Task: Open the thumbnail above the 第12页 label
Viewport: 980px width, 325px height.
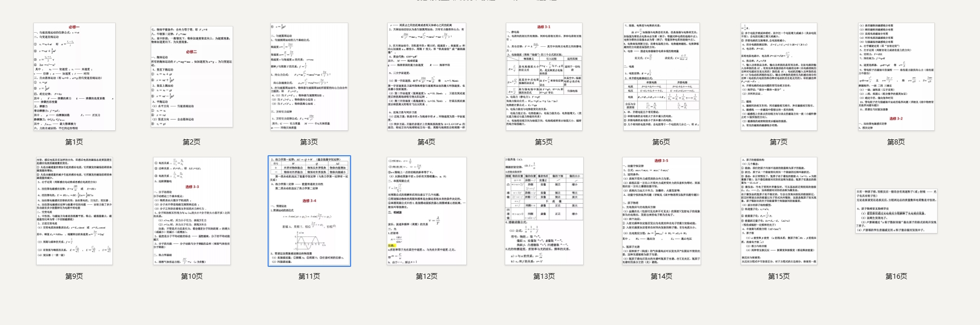Action: tap(426, 211)
